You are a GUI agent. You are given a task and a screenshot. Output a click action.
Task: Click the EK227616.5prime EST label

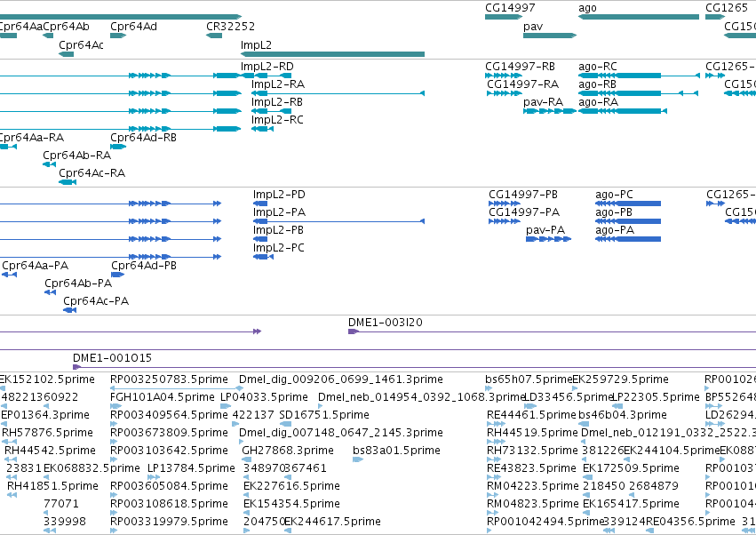291,486
